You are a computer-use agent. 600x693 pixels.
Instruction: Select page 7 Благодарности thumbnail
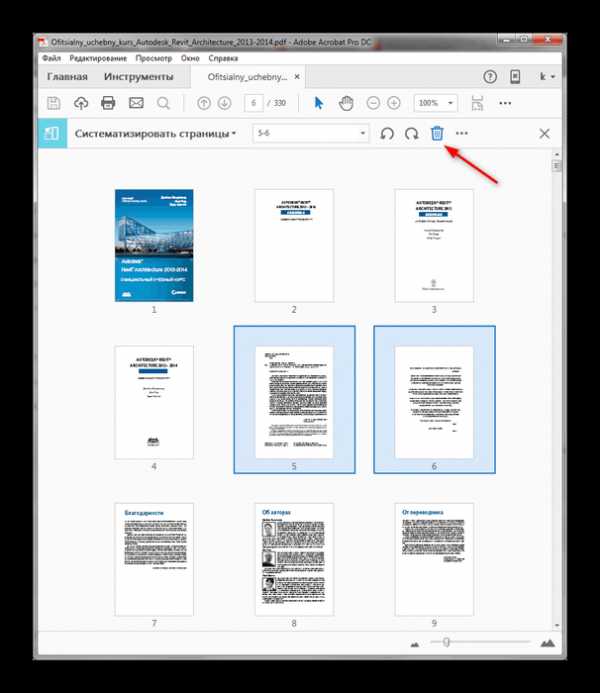[154, 560]
